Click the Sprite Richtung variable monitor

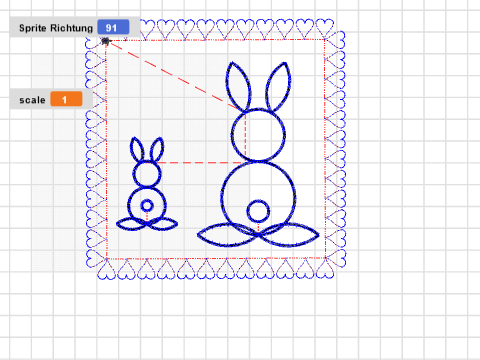point(75,27)
